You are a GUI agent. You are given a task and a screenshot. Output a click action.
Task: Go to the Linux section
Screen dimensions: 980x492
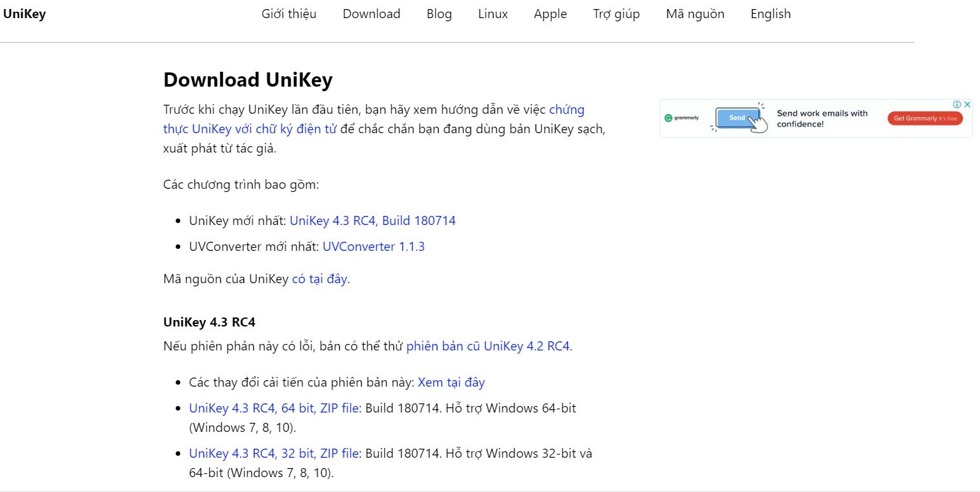coord(493,14)
